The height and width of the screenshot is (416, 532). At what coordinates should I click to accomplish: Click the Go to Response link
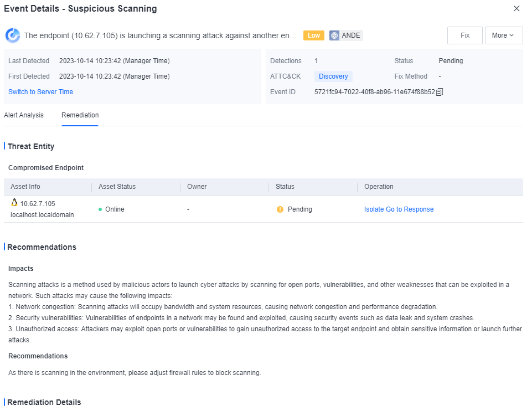(409, 209)
